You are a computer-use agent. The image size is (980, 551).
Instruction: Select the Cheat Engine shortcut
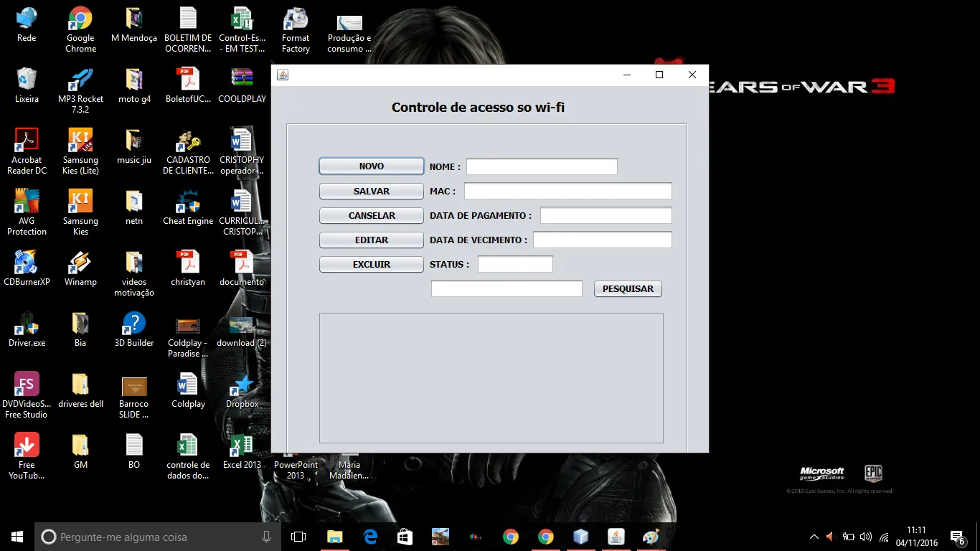click(x=188, y=209)
